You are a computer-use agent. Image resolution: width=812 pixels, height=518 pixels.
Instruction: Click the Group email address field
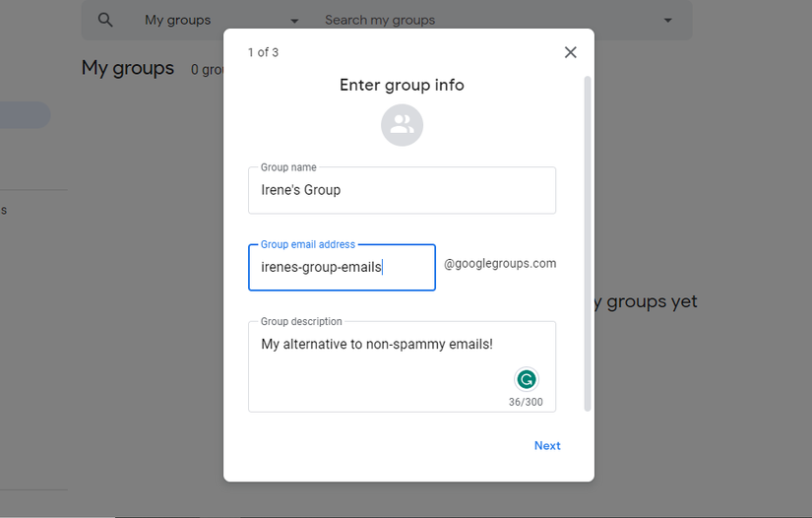click(341, 268)
